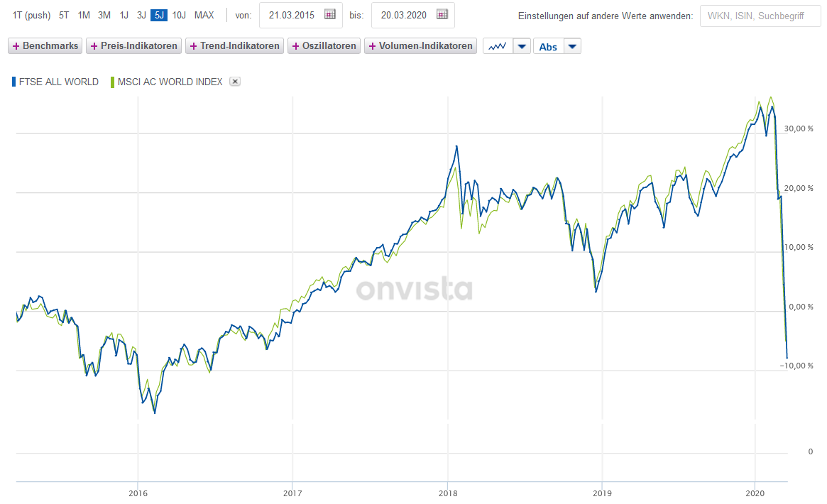Add Benchmarks to the chart
The image size is (827, 504).
coord(45,46)
